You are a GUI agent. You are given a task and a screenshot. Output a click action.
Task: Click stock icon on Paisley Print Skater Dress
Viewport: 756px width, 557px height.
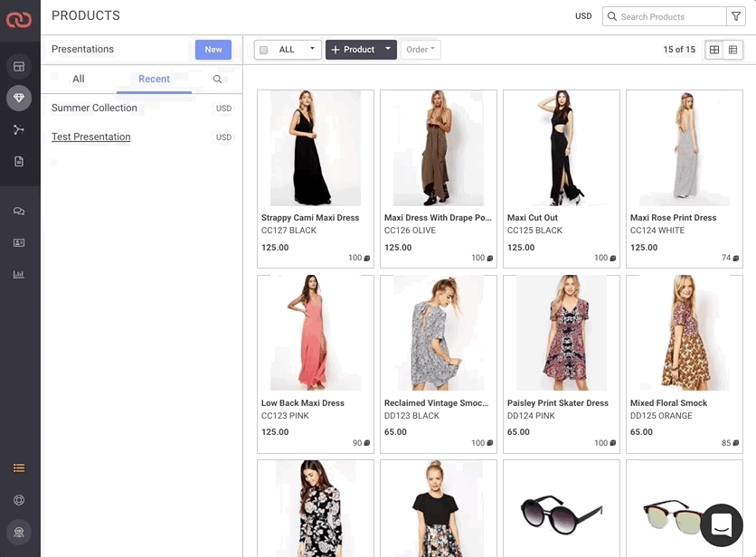point(613,443)
